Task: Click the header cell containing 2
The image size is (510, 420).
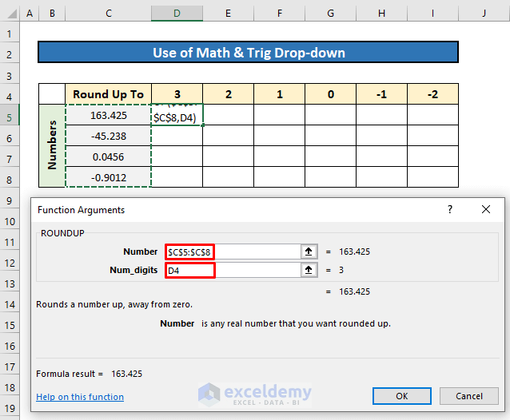Action: point(228,94)
